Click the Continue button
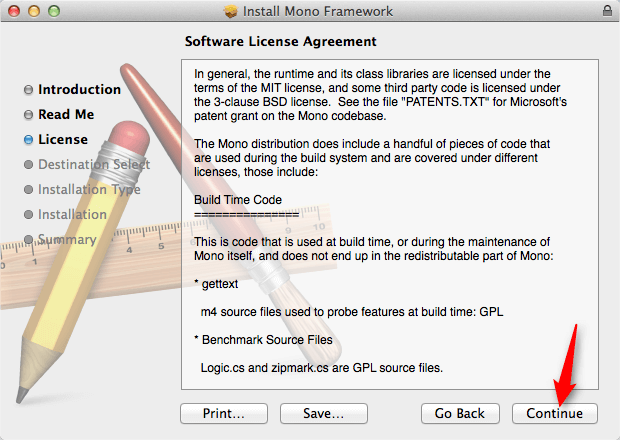620x440 pixels. [x=554, y=414]
